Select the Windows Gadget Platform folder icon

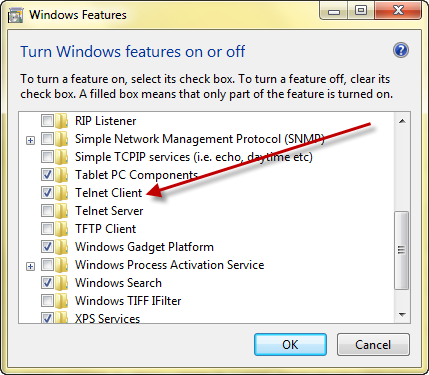62,247
